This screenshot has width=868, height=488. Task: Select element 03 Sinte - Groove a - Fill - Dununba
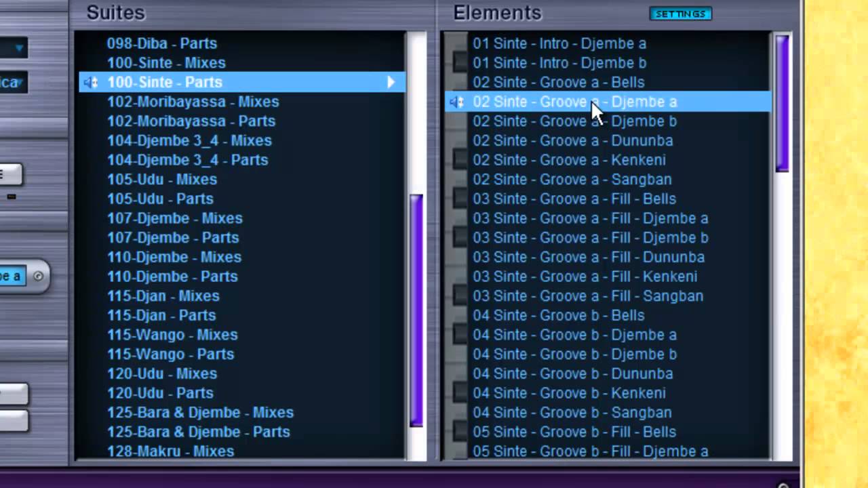[589, 258]
